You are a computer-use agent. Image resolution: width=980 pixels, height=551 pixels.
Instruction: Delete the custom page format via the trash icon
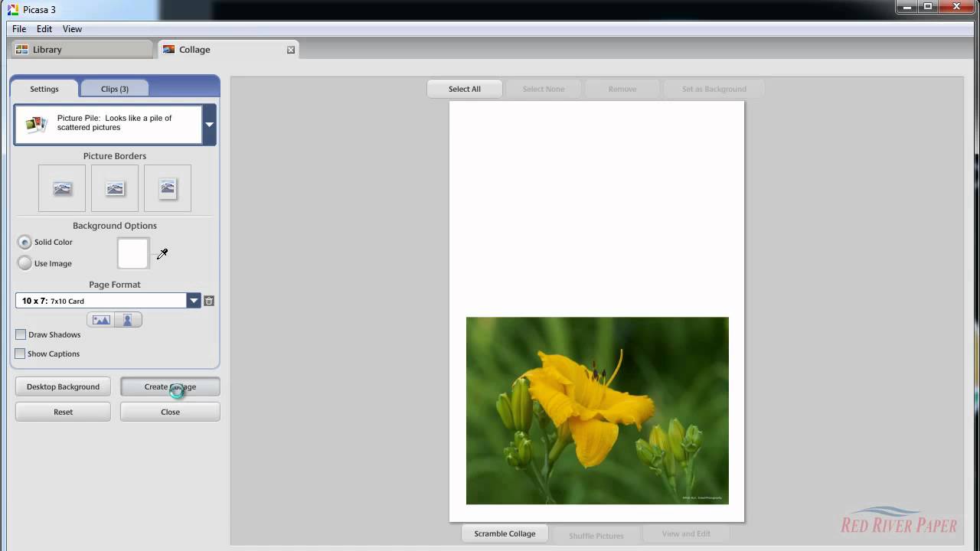209,301
